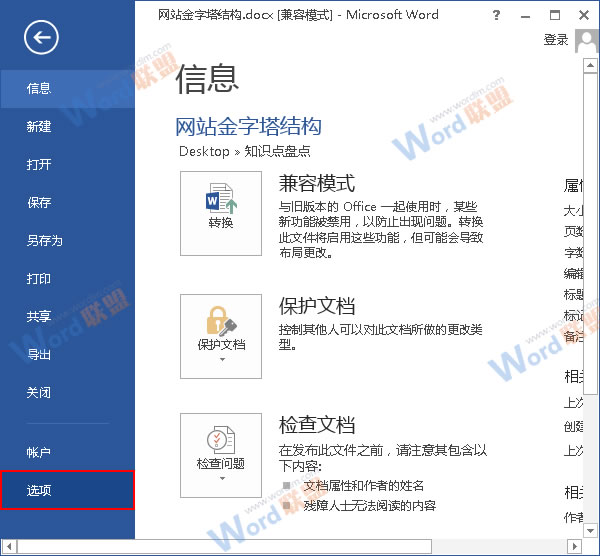This screenshot has width=600, height=556.
Task: Select 新建 to create a new document
Action: [67, 127]
